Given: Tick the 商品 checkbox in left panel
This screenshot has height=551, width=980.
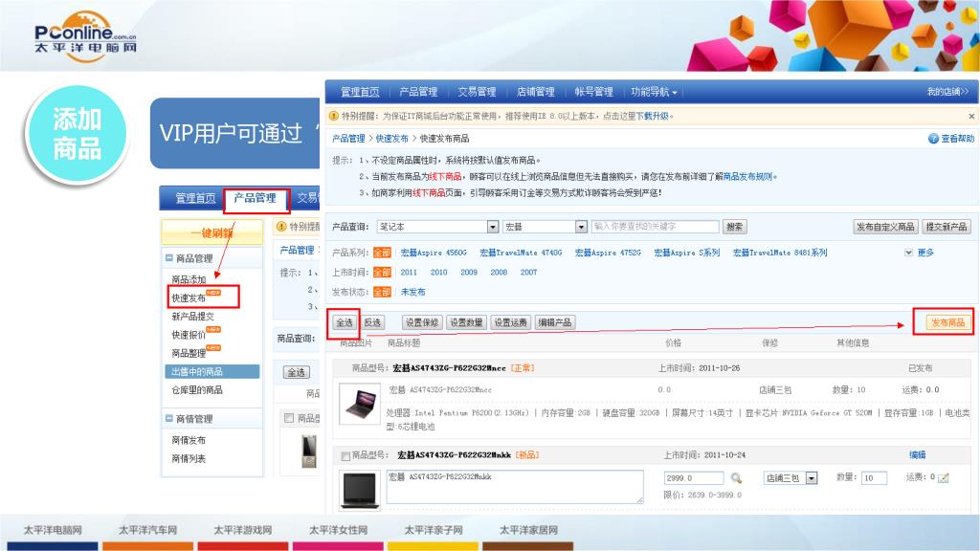Looking at the screenshot, I should click(289, 418).
